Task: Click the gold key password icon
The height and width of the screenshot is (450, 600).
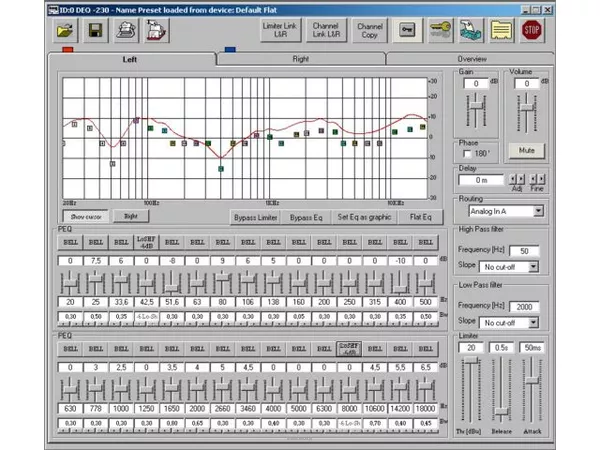Action: 440,30
